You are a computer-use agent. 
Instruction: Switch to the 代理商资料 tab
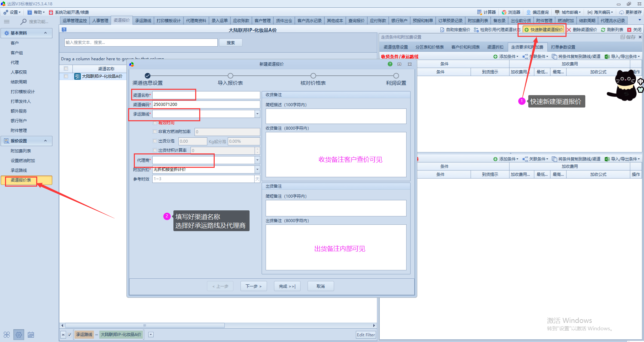[x=196, y=21]
